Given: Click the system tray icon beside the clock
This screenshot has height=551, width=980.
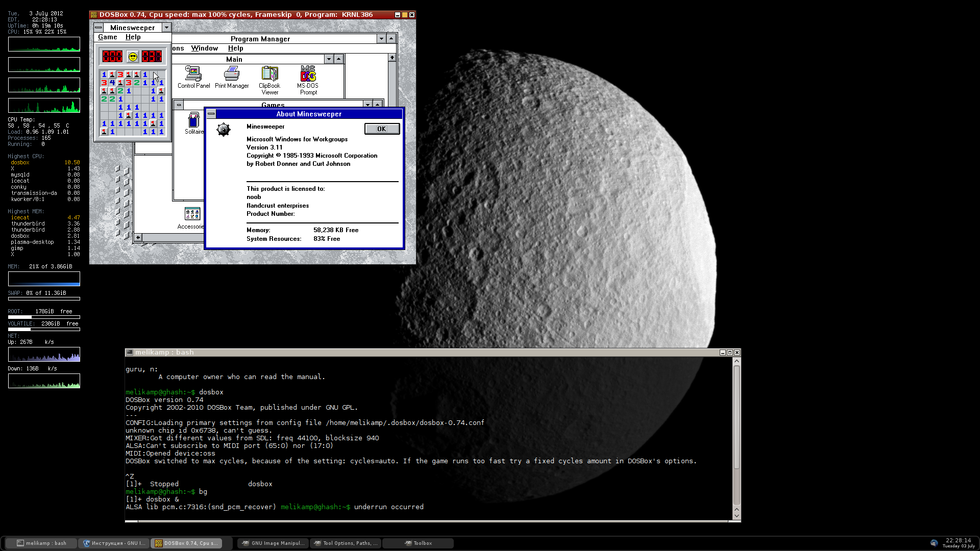Looking at the screenshot, I should point(934,543).
